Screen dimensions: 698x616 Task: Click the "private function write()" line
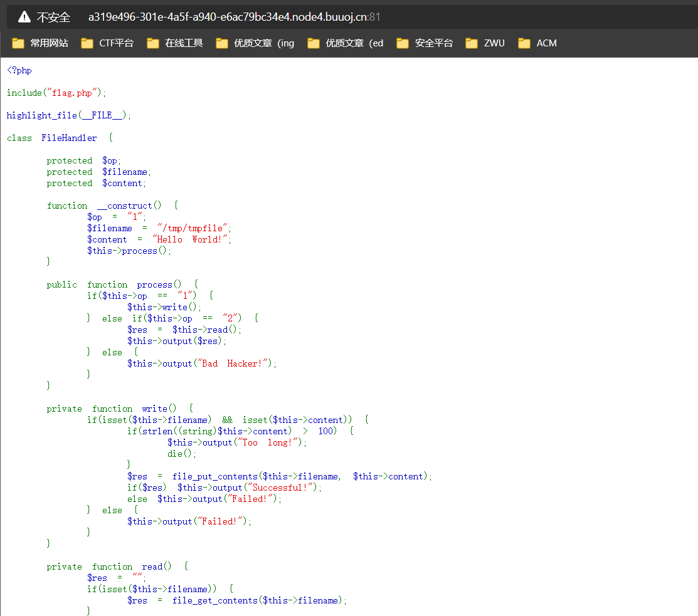click(120, 409)
